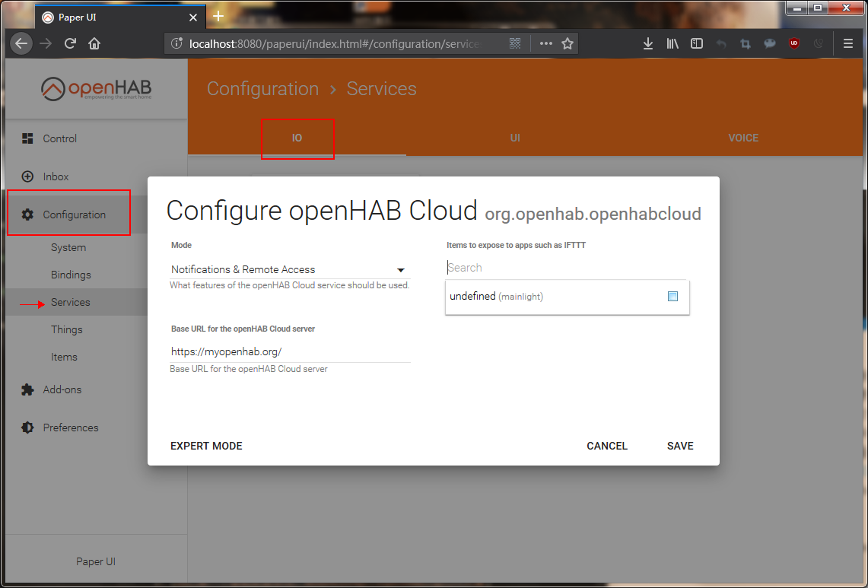Focus the items Search field
868x588 pixels.
[x=566, y=268]
